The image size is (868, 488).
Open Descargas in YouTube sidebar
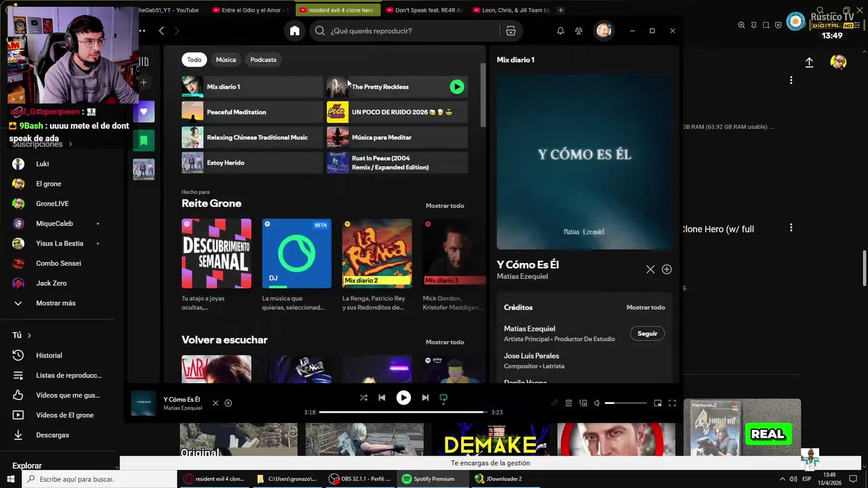[x=52, y=435]
